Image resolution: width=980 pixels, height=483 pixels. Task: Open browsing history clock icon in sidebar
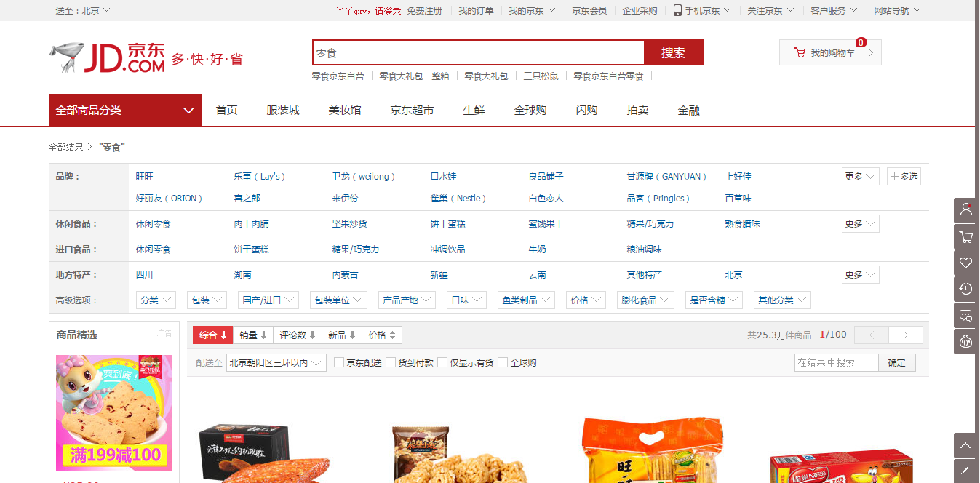pos(966,289)
